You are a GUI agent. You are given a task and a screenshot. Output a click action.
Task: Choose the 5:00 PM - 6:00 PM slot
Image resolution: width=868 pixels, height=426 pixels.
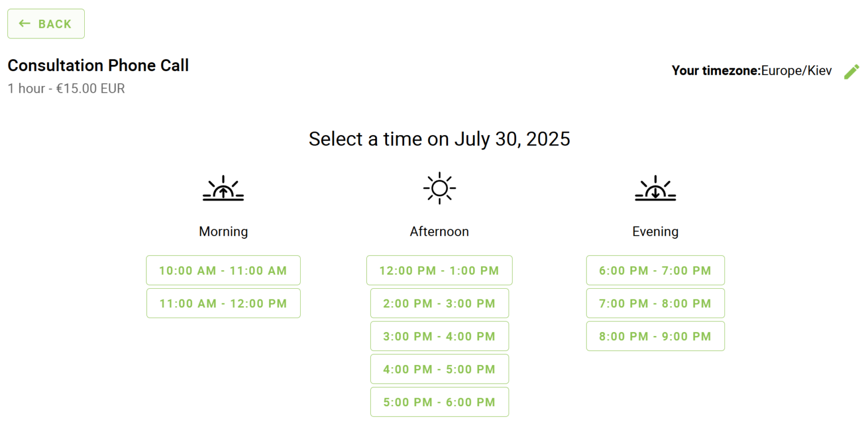439,402
